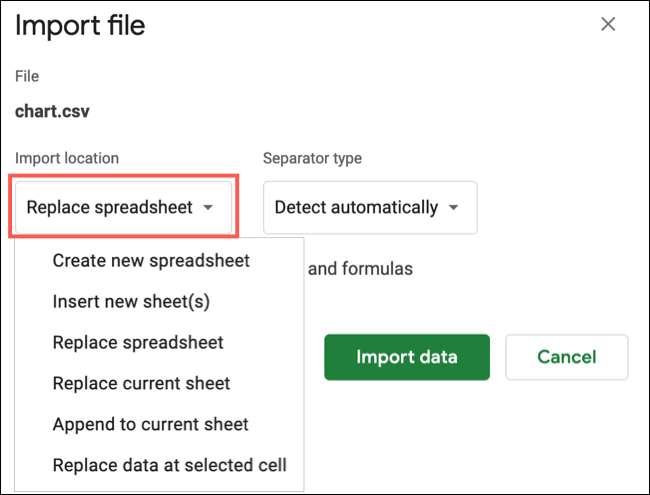Choose Create new spreadsheet from the list
The image size is (650, 495).
tap(151, 261)
